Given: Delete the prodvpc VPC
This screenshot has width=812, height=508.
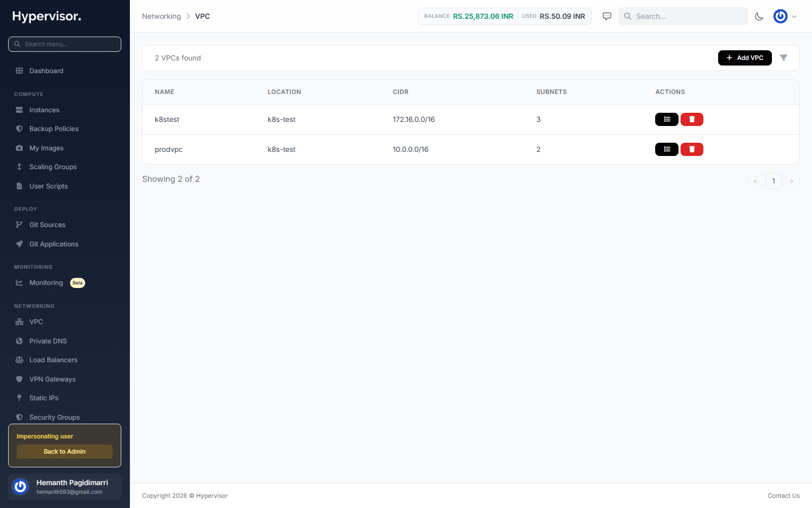Looking at the screenshot, I should pos(692,149).
